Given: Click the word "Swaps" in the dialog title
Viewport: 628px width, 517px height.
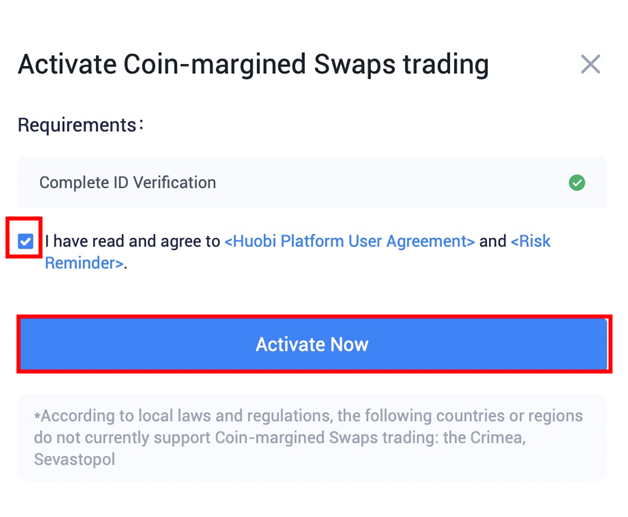Looking at the screenshot, I should [355, 64].
